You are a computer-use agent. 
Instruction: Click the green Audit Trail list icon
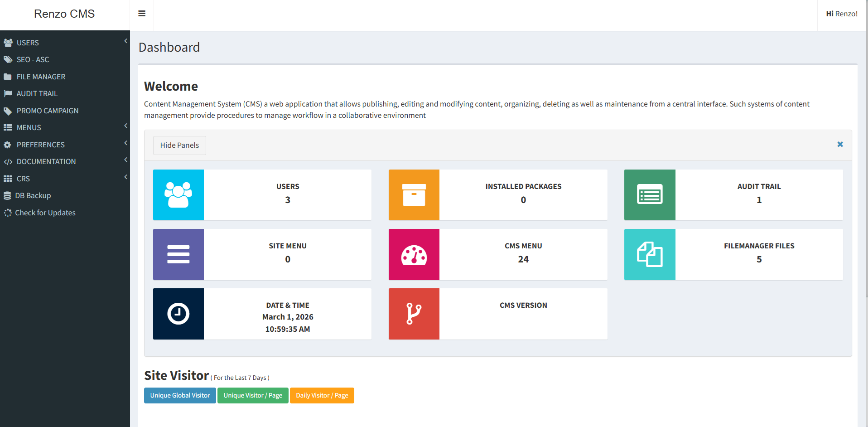tap(650, 195)
